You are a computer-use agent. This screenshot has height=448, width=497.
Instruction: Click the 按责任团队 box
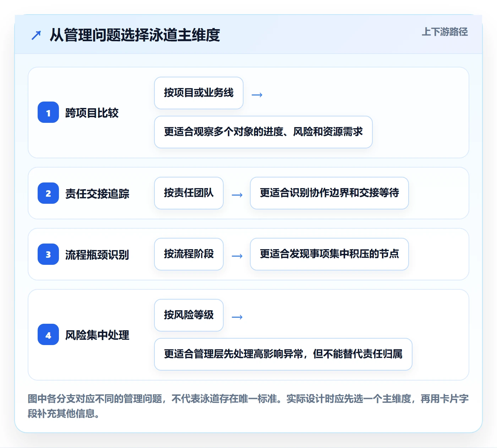click(189, 193)
